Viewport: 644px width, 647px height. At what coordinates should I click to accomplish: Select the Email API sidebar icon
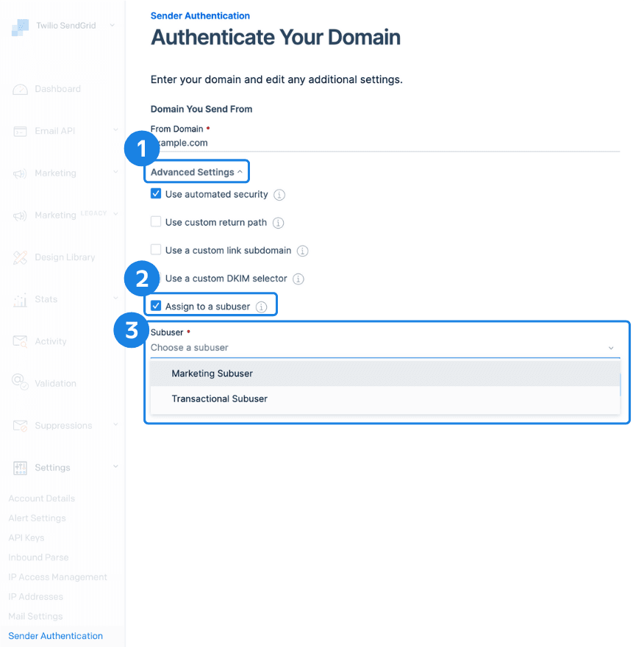[x=20, y=130]
